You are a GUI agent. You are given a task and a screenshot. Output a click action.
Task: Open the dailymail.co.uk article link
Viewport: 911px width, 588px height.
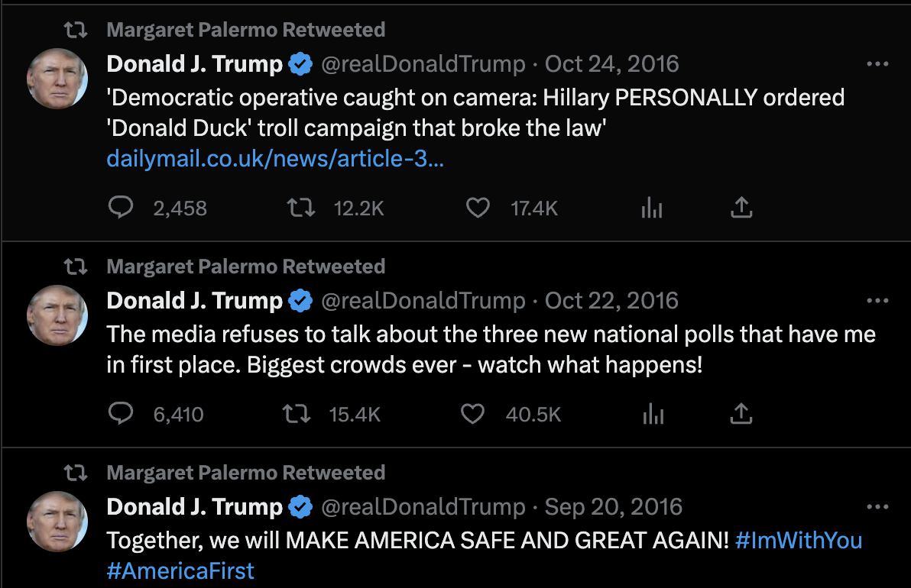(275, 160)
